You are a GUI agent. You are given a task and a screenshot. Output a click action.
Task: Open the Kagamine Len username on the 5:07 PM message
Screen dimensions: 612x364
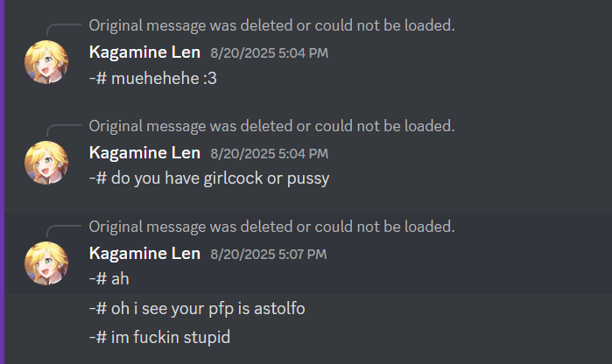144,254
